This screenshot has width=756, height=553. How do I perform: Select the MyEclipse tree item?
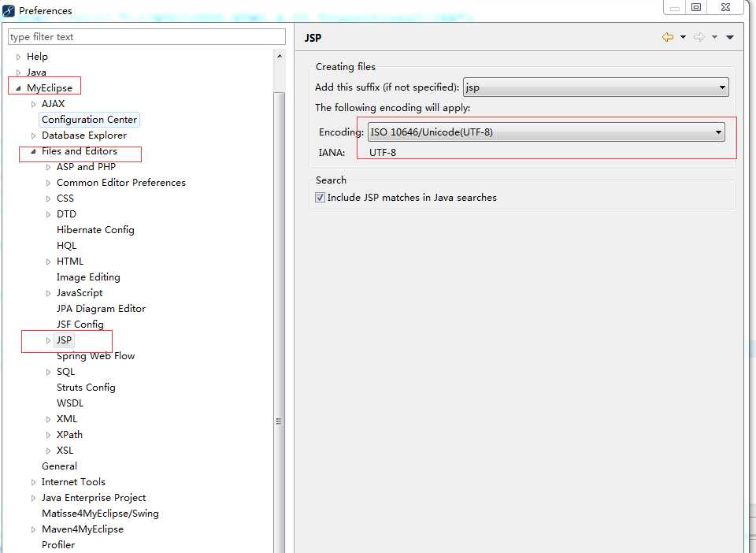[x=50, y=88]
